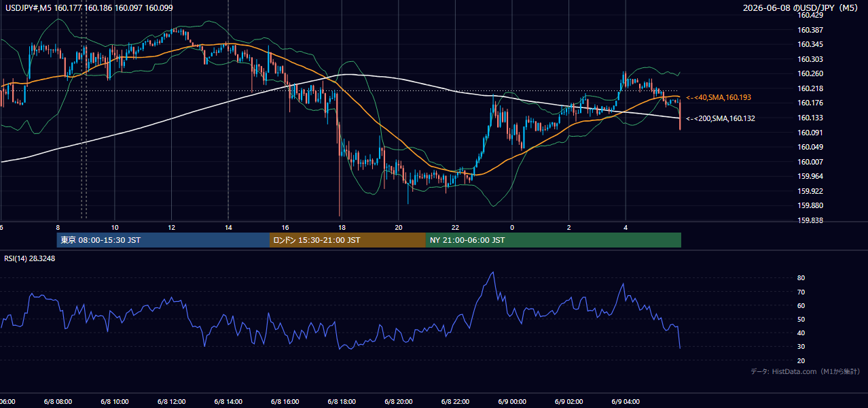This screenshot has height=408, width=868.
Task: Click price scale value 160.387
Action: (811, 30)
